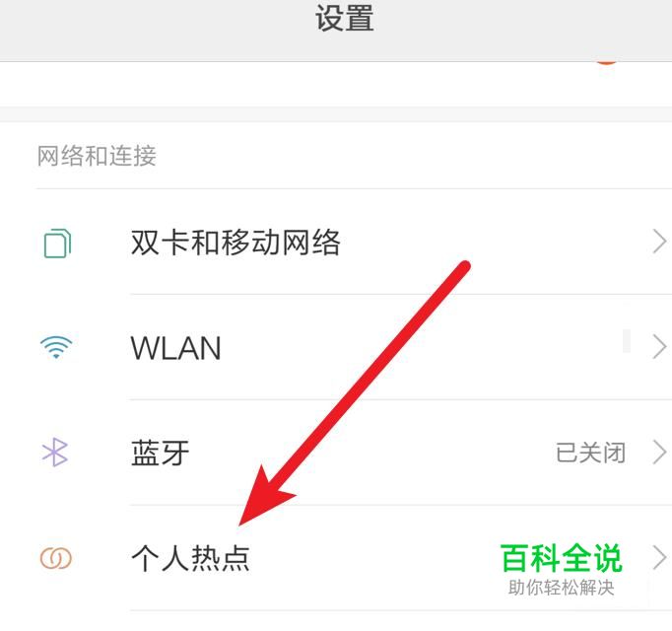This screenshot has width=672, height=631.
Task: Tap the WLAN Wi-Fi signal icon
Action: [x=56, y=347]
